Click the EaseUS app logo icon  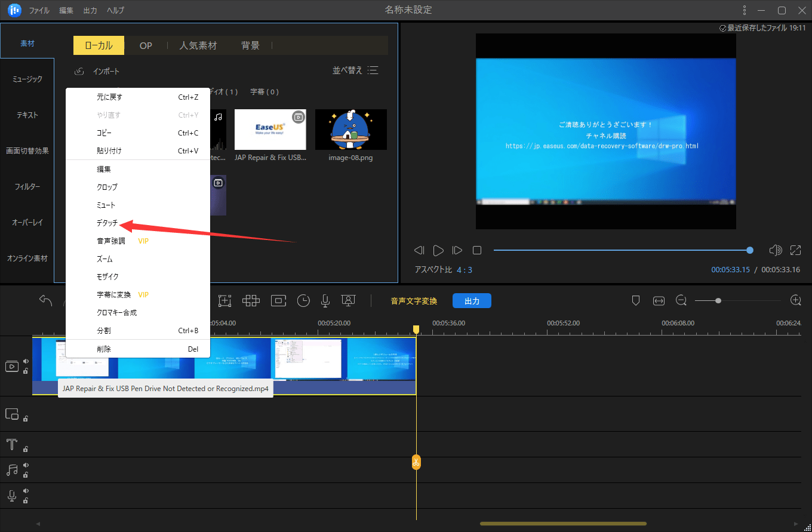coord(14,10)
